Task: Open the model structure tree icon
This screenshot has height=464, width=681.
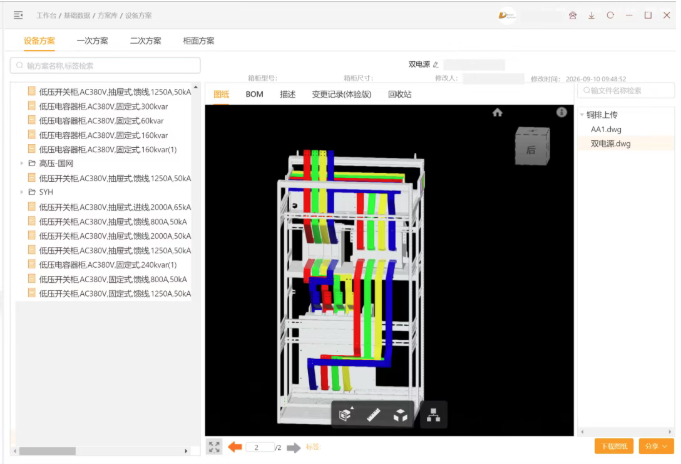Action: coord(433,415)
